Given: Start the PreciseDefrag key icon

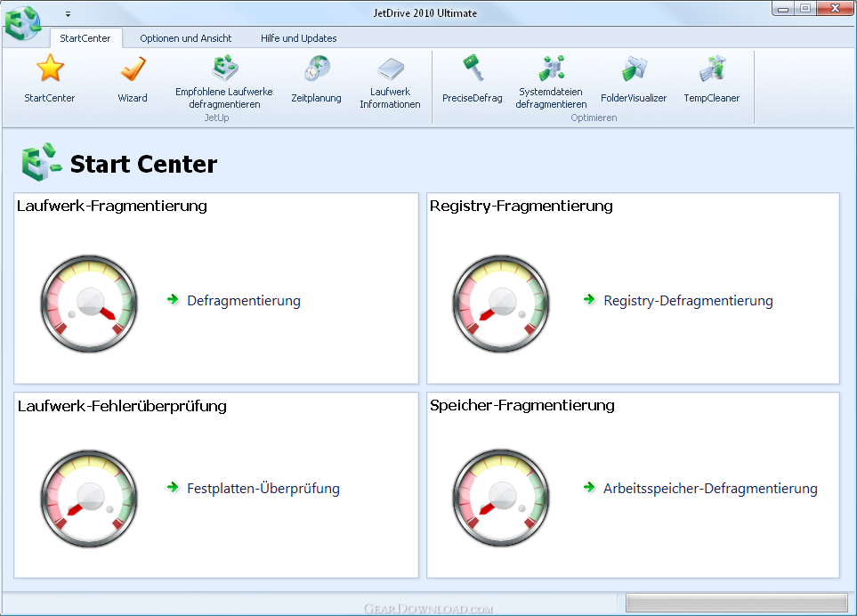Looking at the screenshot, I should (x=473, y=69).
